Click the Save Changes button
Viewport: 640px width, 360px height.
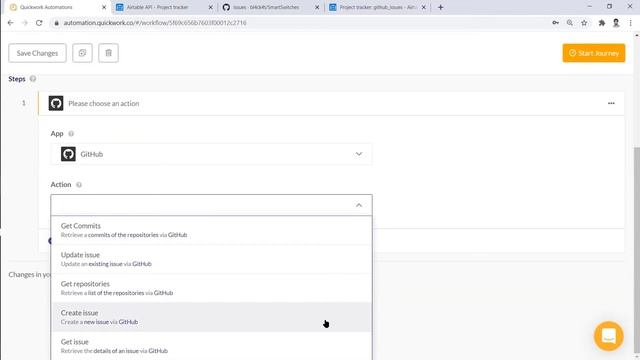click(38, 53)
